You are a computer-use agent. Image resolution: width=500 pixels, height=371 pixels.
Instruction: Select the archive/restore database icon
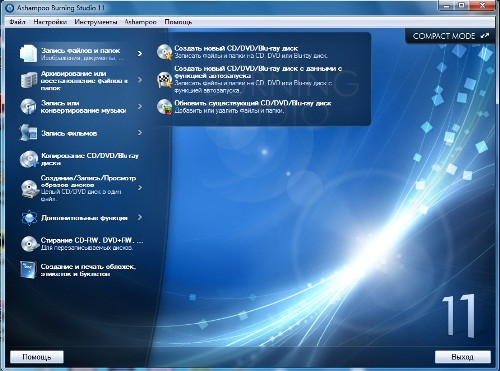tap(29, 80)
